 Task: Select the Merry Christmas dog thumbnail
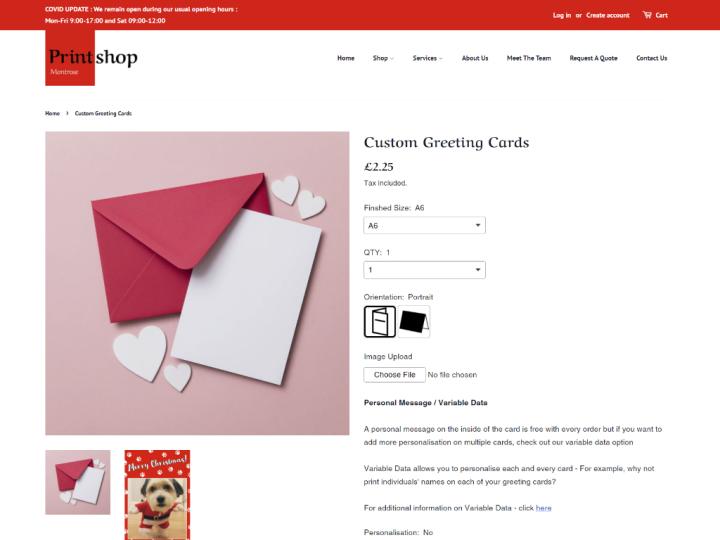(x=157, y=495)
